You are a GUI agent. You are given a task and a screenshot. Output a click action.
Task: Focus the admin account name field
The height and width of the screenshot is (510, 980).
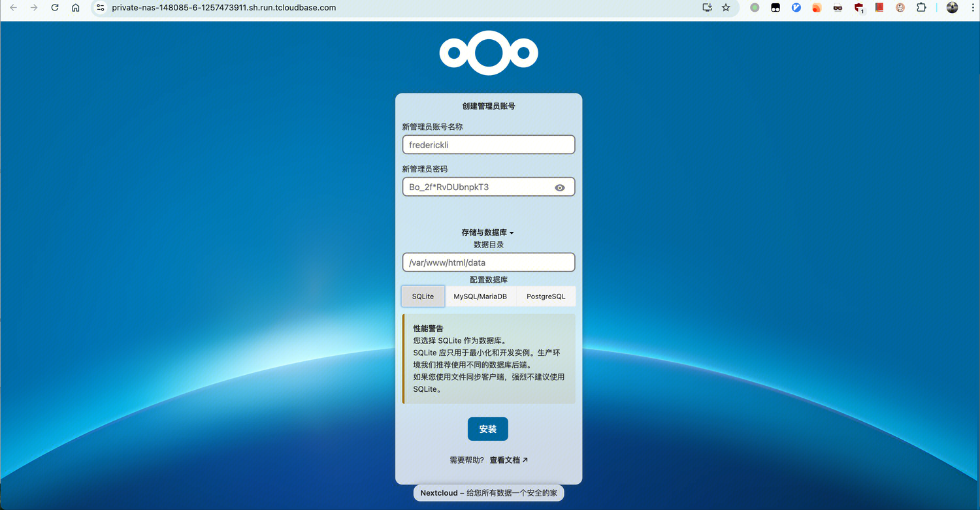489,145
